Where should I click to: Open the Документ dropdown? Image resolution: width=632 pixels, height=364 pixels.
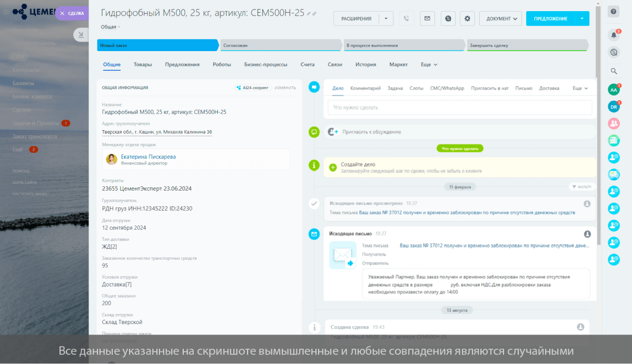point(500,18)
